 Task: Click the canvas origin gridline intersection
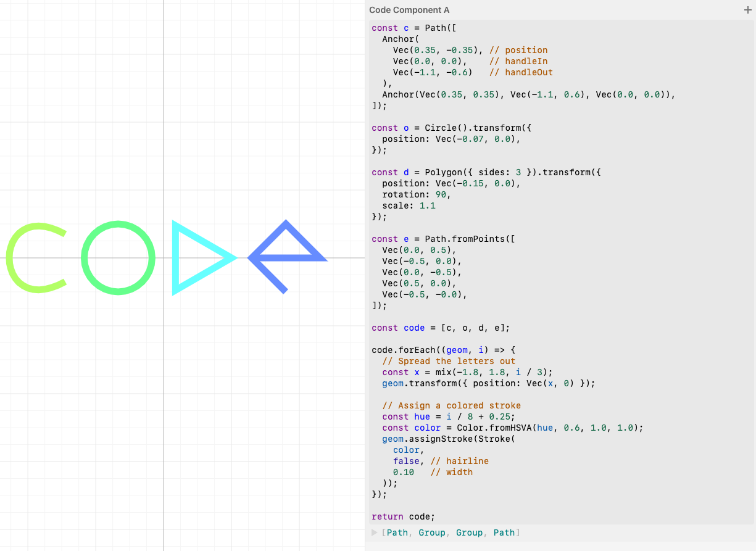pyautogui.click(x=164, y=258)
